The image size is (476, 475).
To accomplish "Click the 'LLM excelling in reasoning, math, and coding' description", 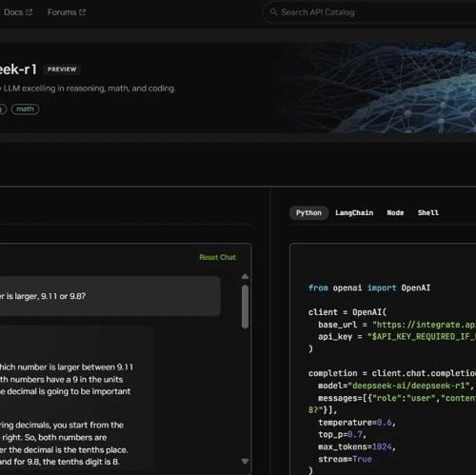I will tap(89, 89).
